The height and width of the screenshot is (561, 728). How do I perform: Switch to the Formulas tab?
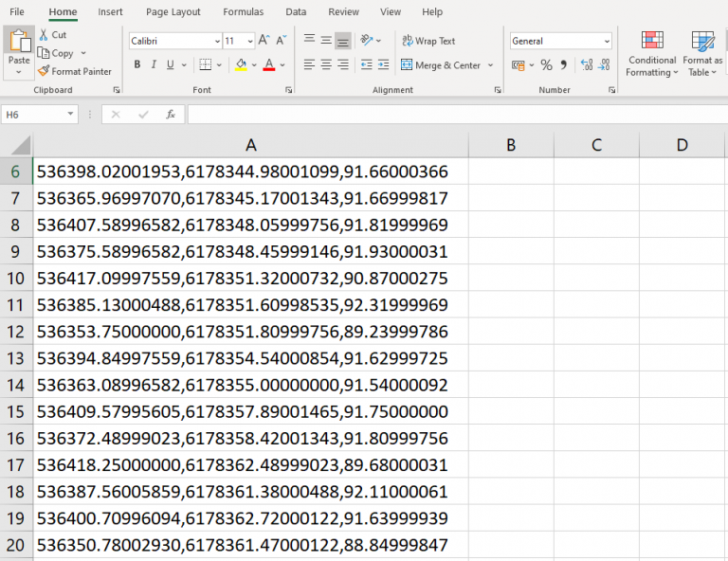tap(244, 12)
